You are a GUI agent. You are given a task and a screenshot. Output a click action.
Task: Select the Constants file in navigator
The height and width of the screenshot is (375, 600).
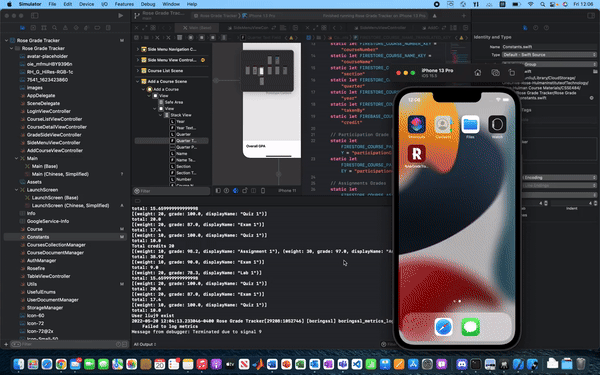tap(38, 237)
